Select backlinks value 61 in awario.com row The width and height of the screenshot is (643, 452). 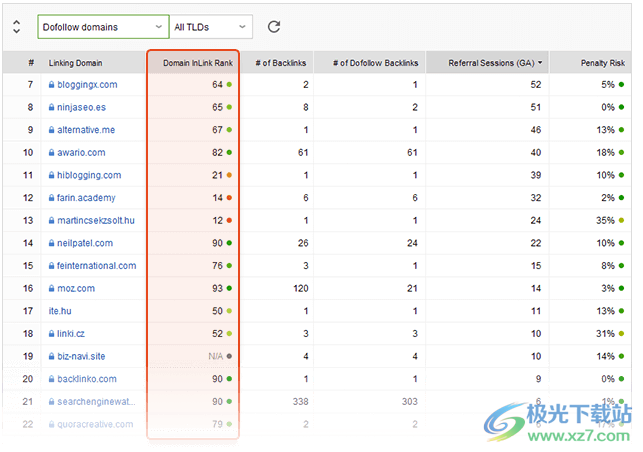click(303, 152)
